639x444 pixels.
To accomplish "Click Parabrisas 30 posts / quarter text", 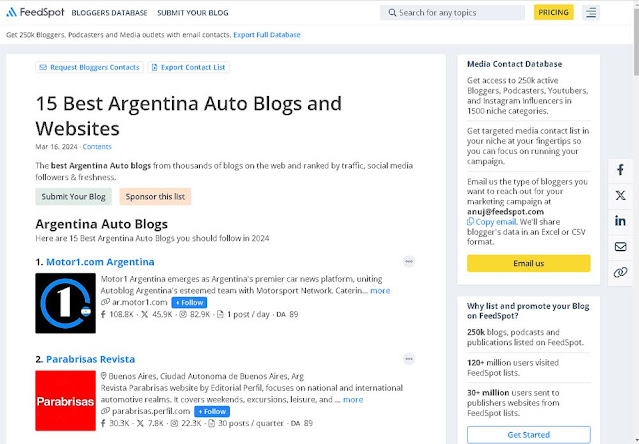I will tap(251, 423).
